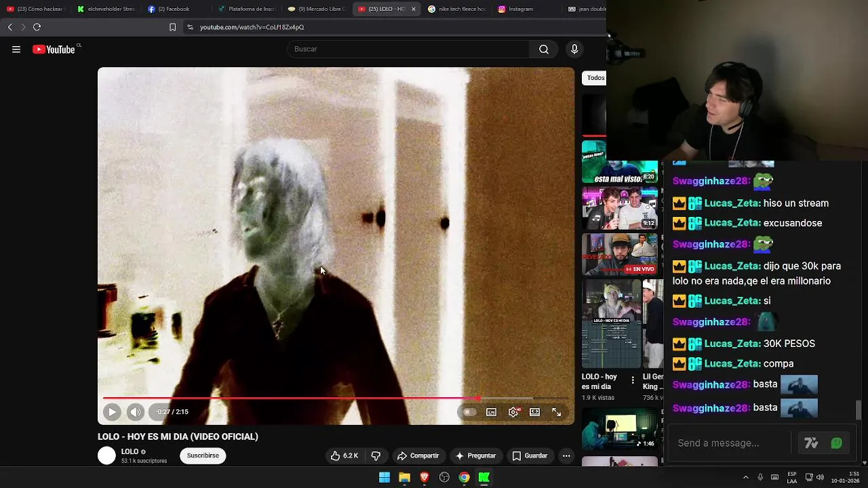The height and width of the screenshot is (488, 868).
Task: Switch to the elcheveholder Stream tab
Action: click(x=106, y=9)
